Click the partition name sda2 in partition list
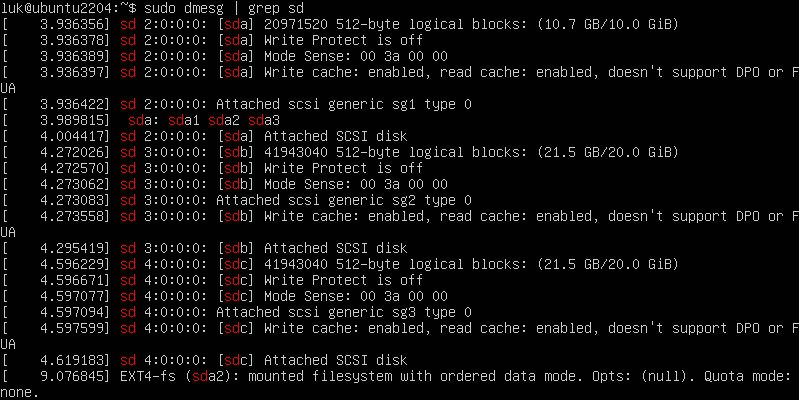799x400 pixels. [x=224, y=120]
